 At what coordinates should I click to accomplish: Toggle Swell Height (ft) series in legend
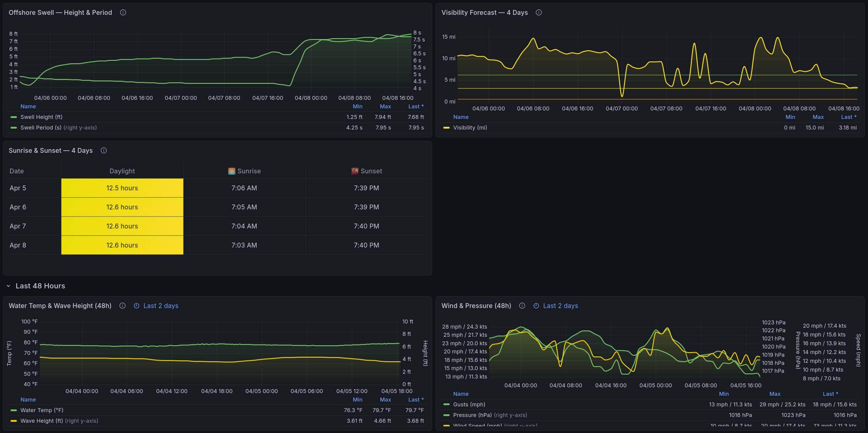tap(41, 117)
